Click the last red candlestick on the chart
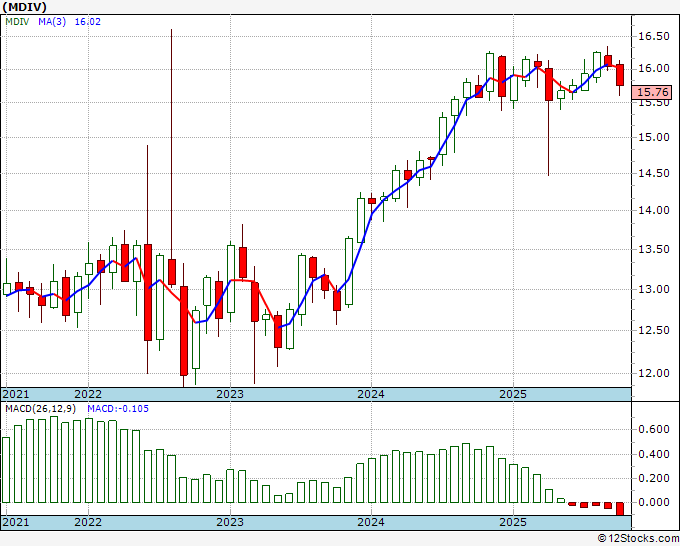This screenshot has width=680, height=546. (x=620, y=75)
